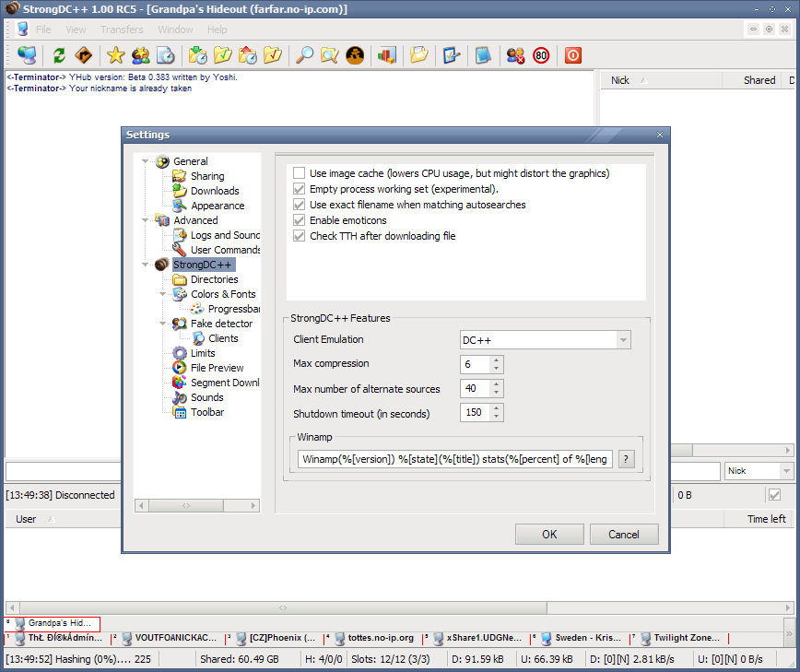Decrease Shutdown timeout value
Screen dimensions: 800x672
pos(496,417)
